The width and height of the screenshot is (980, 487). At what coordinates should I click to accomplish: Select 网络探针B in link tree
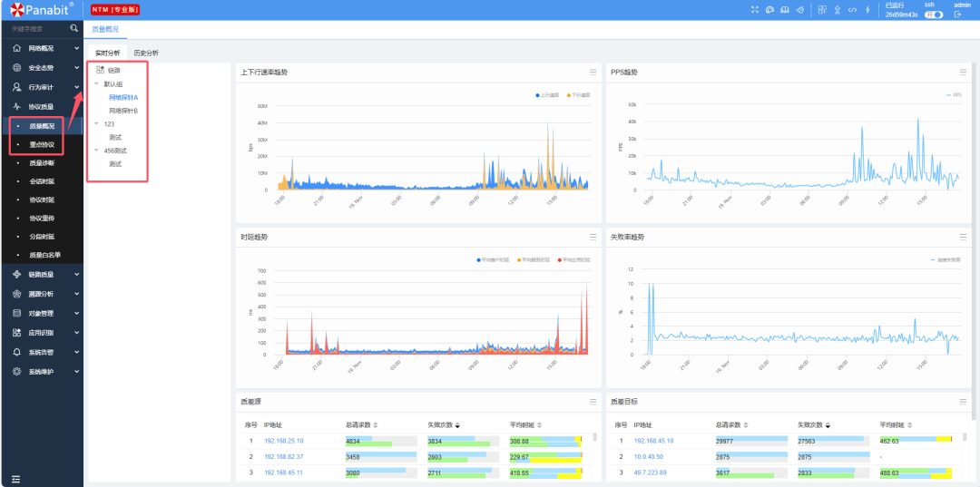(x=123, y=111)
